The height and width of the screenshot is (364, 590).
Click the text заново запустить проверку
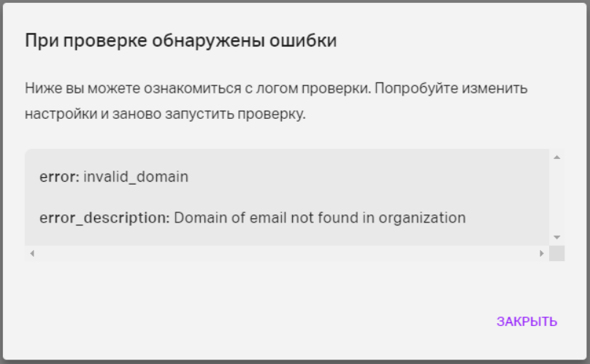coord(209,114)
